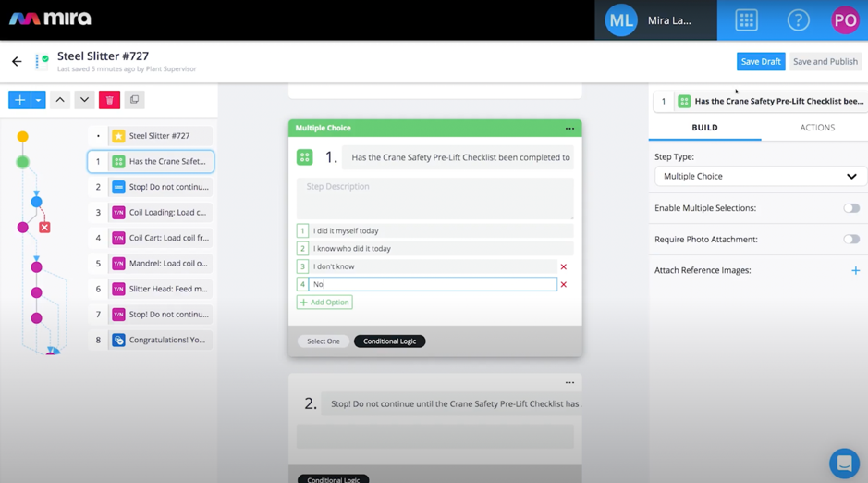The image size is (868, 483).
Task: Select step 2 Stop! Do not continu...
Action: point(151,187)
